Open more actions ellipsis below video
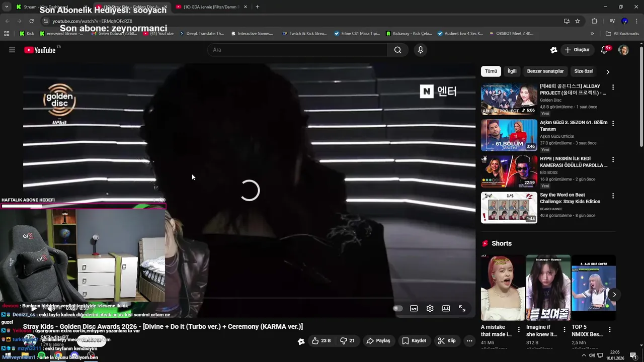This screenshot has width=644, height=362. coord(469,341)
